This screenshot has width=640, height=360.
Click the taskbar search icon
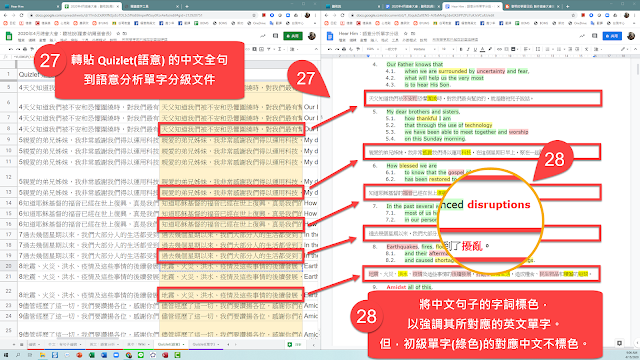click(18, 355)
